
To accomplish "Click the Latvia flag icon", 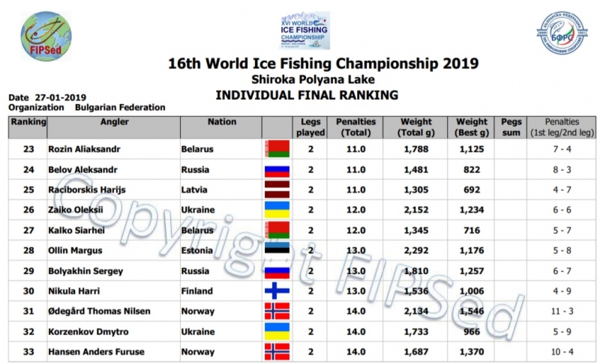I will [x=277, y=189].
